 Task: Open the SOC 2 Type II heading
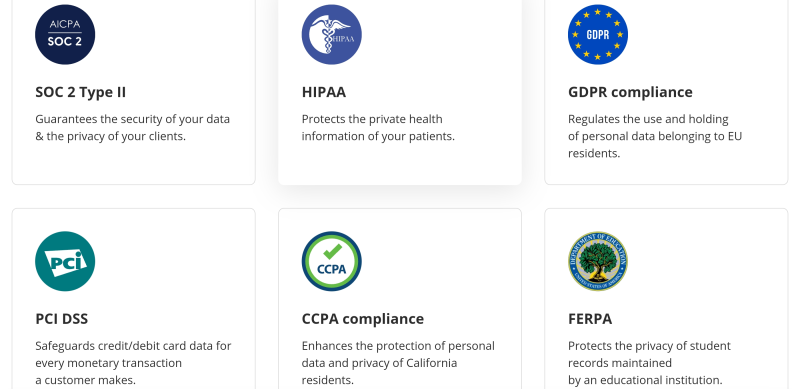pyautogui.click(x=81, y=92)
